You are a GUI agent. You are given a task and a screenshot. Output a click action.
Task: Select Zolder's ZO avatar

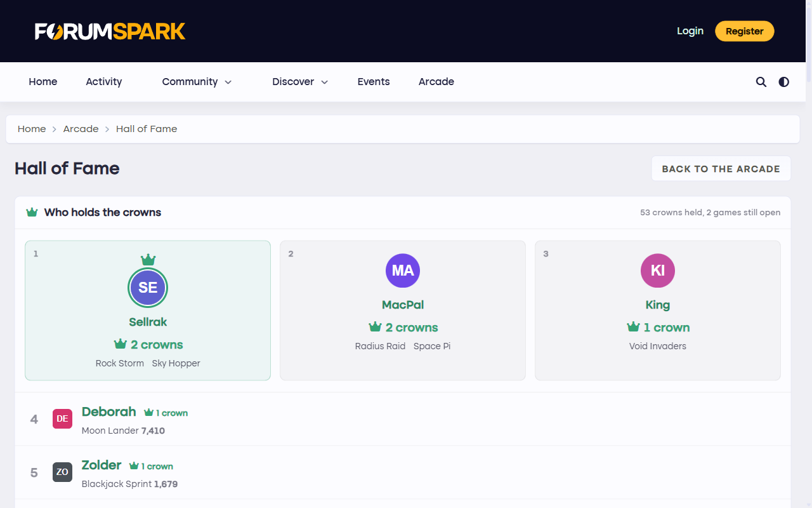[x=62, y=472]
